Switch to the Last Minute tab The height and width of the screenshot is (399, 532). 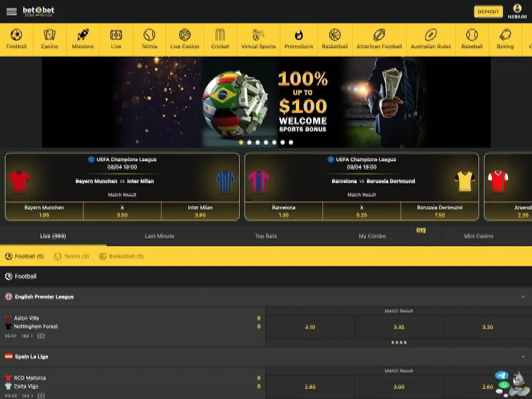tap(159, 236)
